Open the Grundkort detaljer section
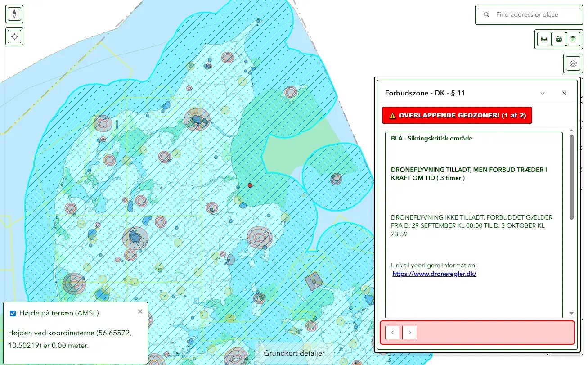Image resolution: width=588 pixels, height=365 pixels. 294,353
